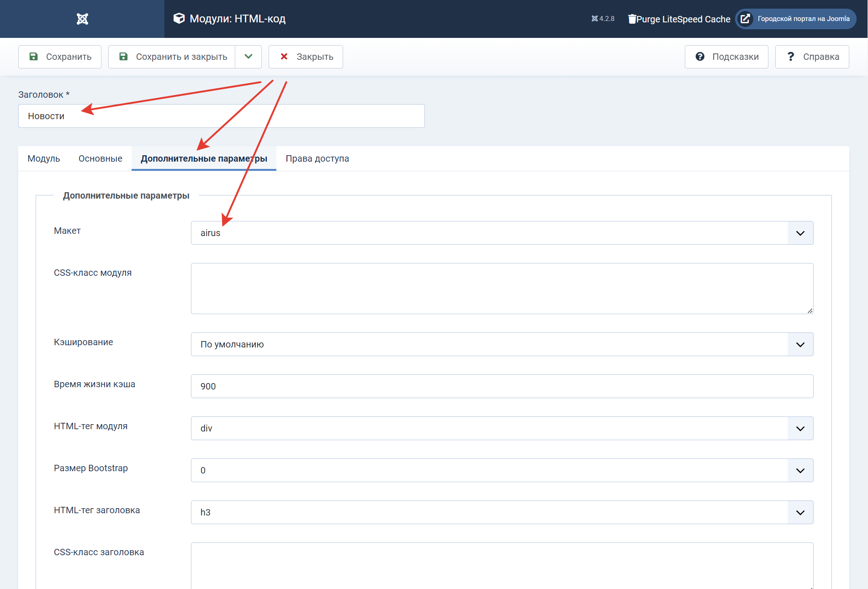Switch to the Основные tab
This screenshot has width=868, height=589.
pos(101,158)
